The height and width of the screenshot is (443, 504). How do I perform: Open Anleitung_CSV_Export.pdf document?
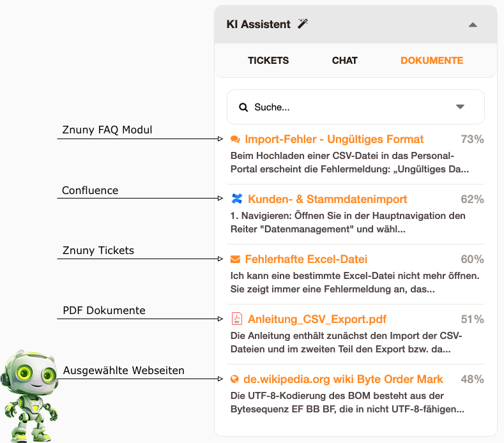click(x=317, y=319)
